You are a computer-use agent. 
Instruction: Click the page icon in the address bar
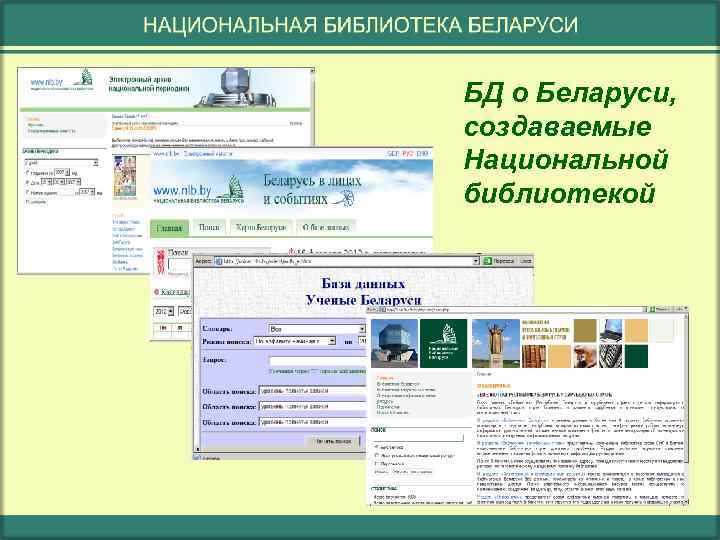tap(219, 261)
